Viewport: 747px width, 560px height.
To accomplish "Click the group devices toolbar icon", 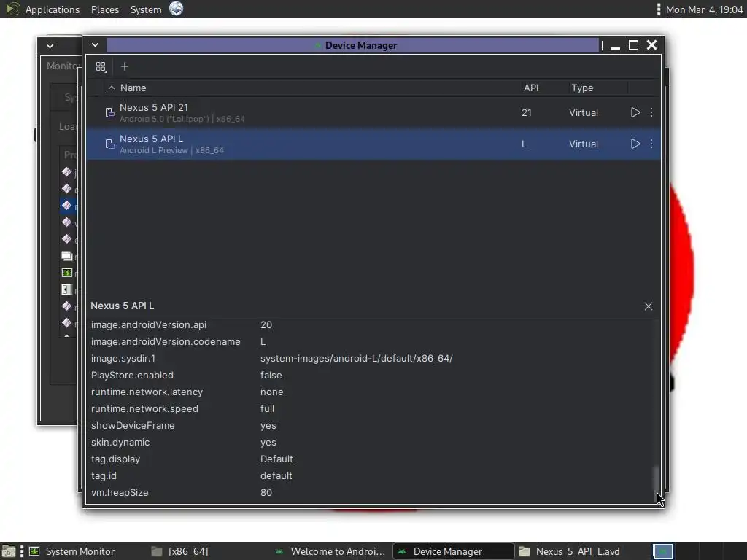I will (x=101, y=66).
